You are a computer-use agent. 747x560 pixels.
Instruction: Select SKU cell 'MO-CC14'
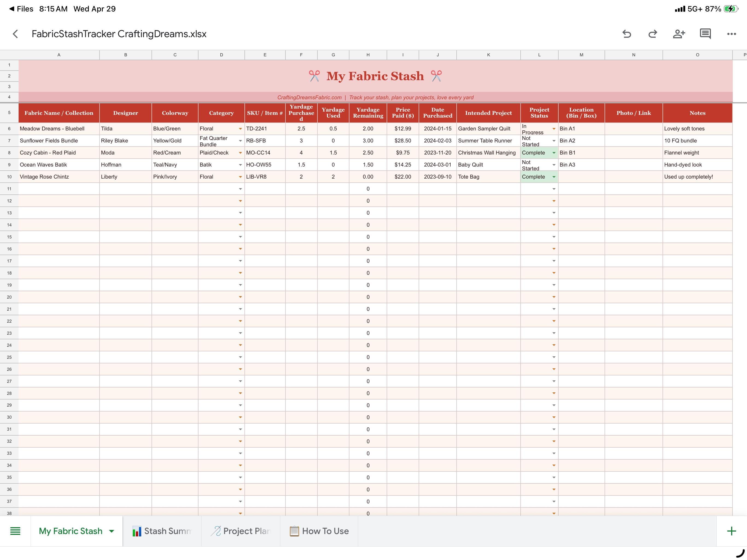pos(265,153)
